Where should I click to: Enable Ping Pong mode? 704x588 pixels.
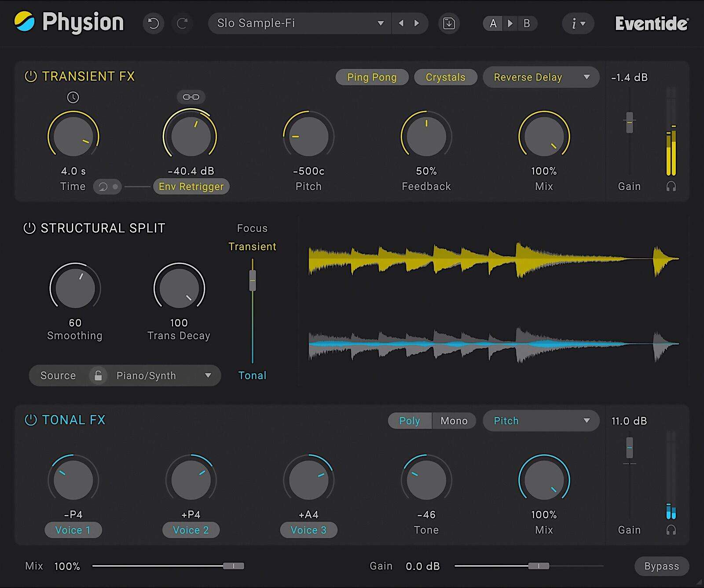click(x=372, y=77)
